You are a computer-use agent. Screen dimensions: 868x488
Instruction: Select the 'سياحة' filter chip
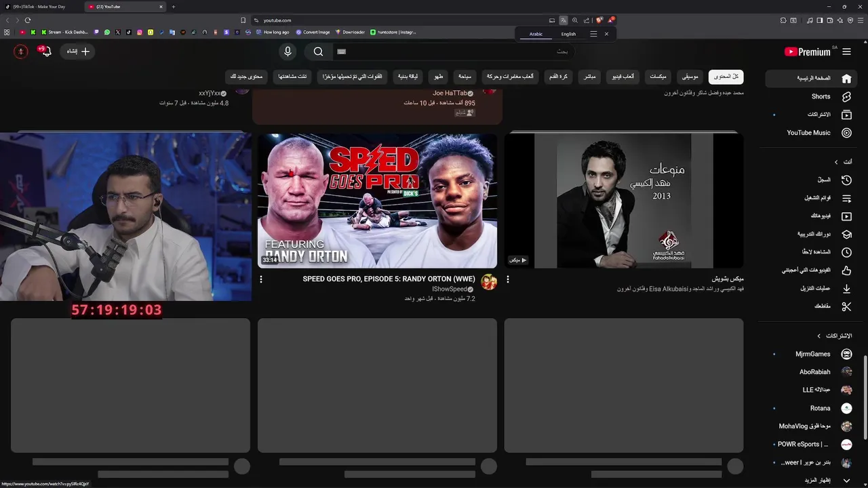click(x=465, y=77)
